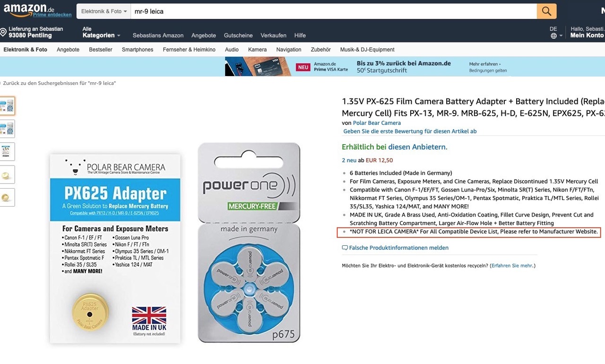605x364 pixels.
Task: Click the speech bubble report icon
Action: pos(345,248)
